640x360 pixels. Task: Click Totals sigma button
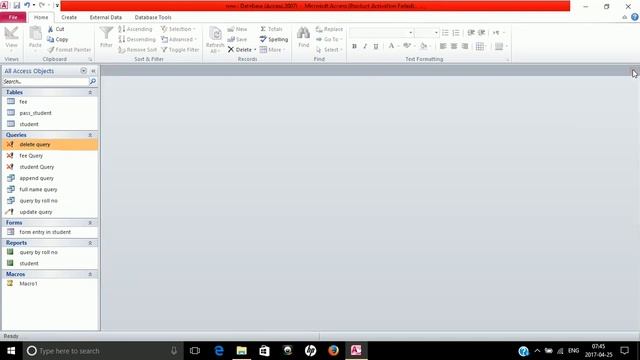coord(271,29)
